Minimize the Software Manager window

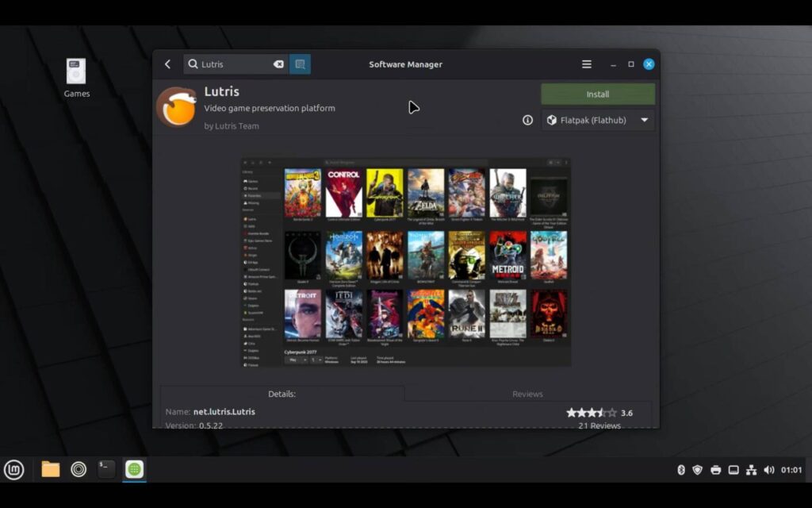point(613,64)
